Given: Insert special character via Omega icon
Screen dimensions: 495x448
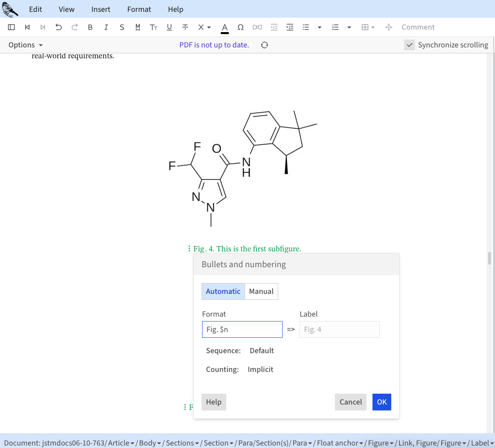Looking at the screenshot, I should point(241,27).
